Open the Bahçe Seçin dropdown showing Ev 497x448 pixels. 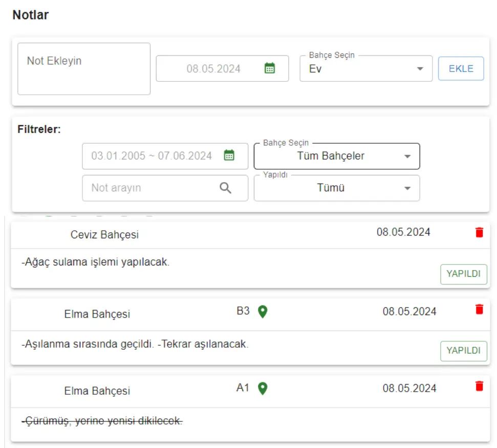366,69
